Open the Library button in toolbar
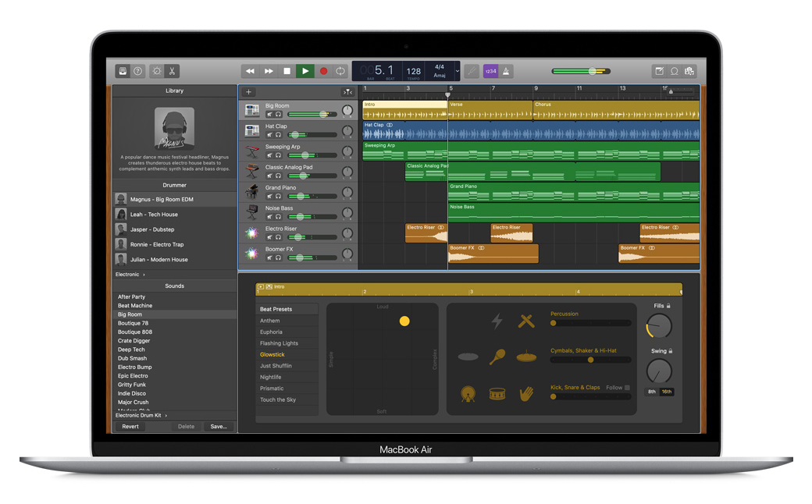Image resolution: width=812 pixels, height=504 pixels. tap(123, 71)
